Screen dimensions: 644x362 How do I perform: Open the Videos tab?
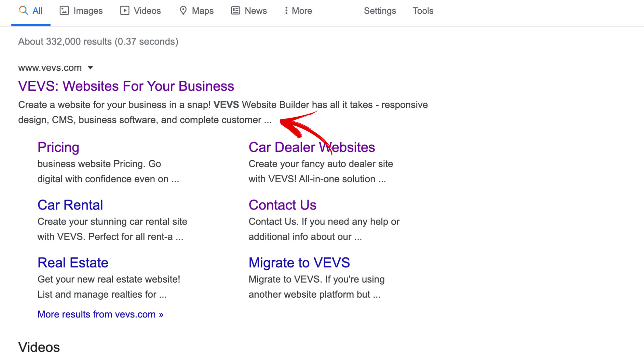tap(141, 11)
